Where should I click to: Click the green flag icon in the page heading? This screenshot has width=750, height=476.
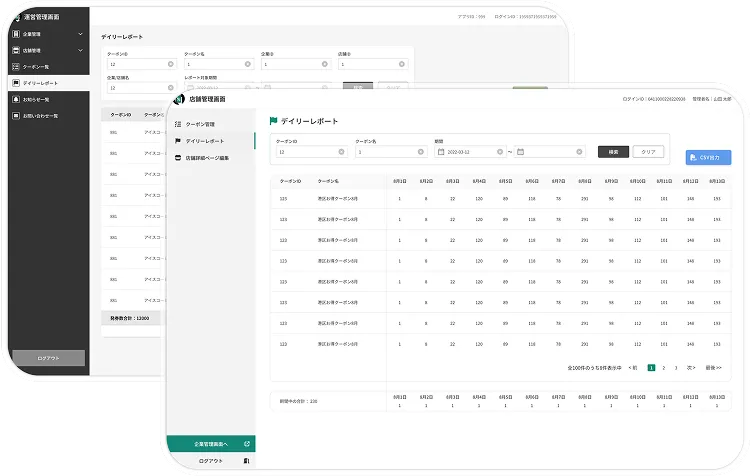(273, 122)
